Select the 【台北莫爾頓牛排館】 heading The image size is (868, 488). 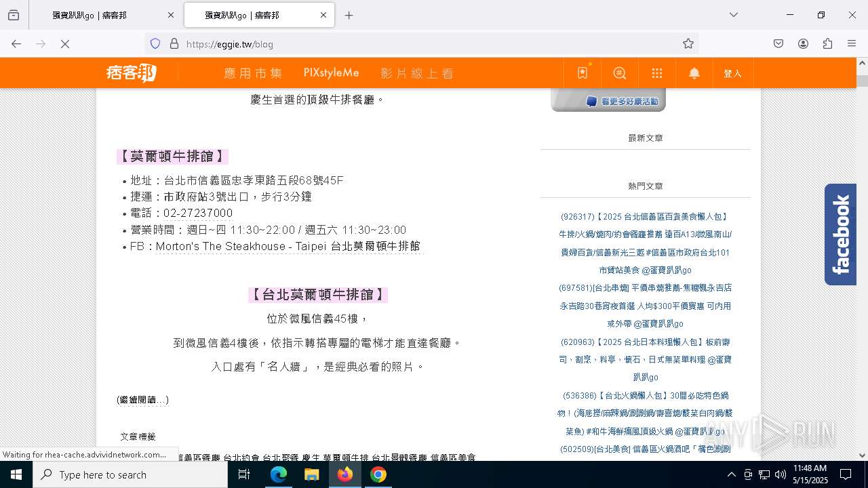(x=318, y=295)
